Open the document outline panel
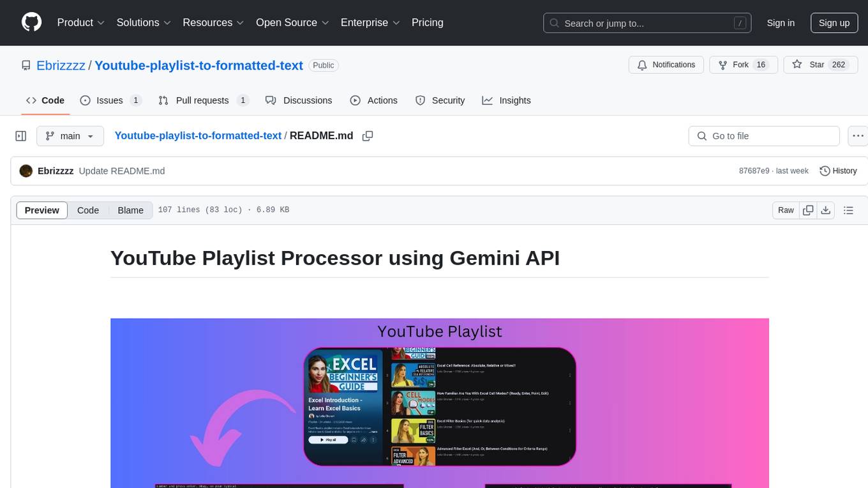The height and width of the screenshot is (488, 868). click(x=848, y=210)
